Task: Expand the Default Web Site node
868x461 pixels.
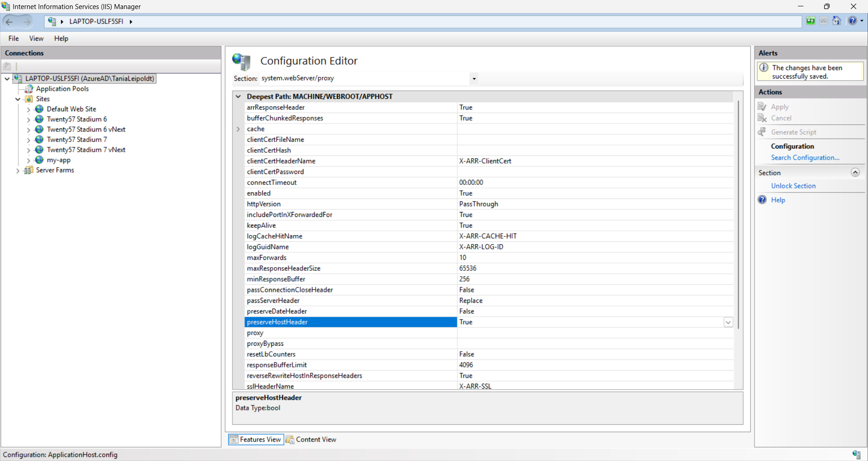Action: point(28,109)
